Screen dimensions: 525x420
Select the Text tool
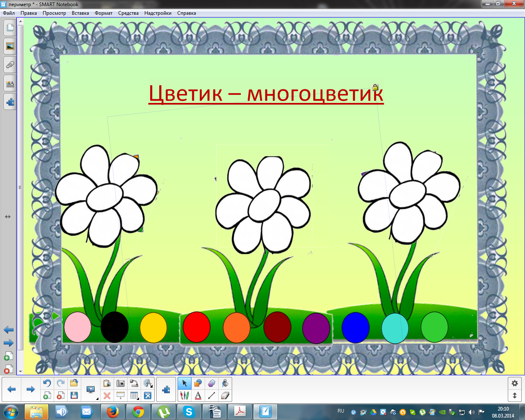click(198, 395)
